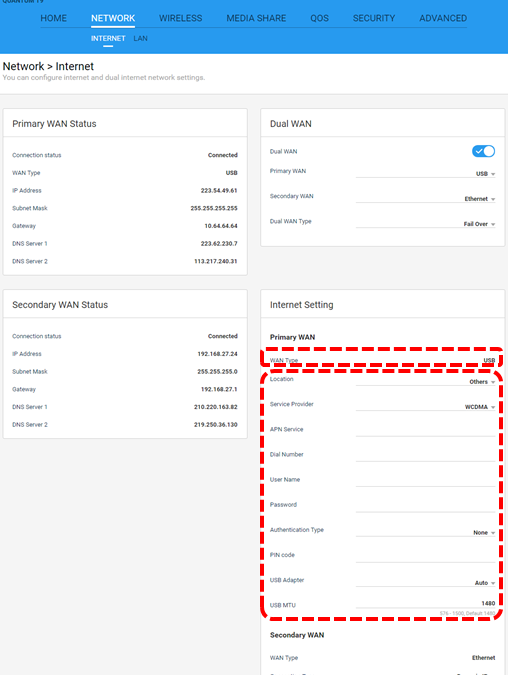Click the APN Service input field
The image size is (508, 675).
[425, 431]
